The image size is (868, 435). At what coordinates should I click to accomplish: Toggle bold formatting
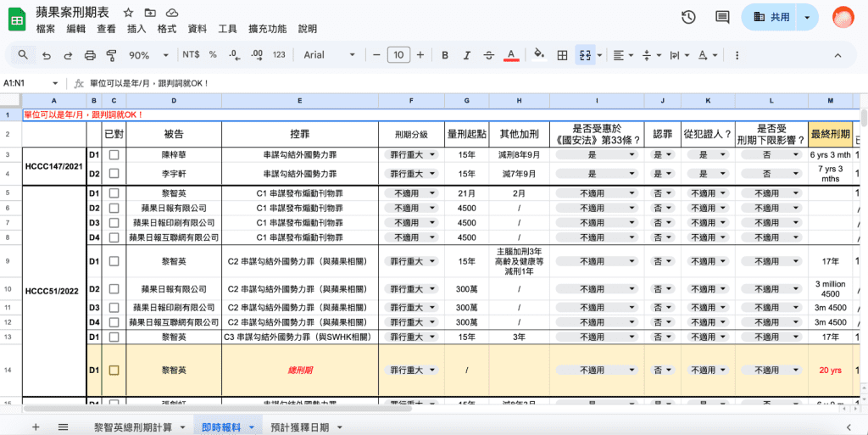[x=444, y=55]
